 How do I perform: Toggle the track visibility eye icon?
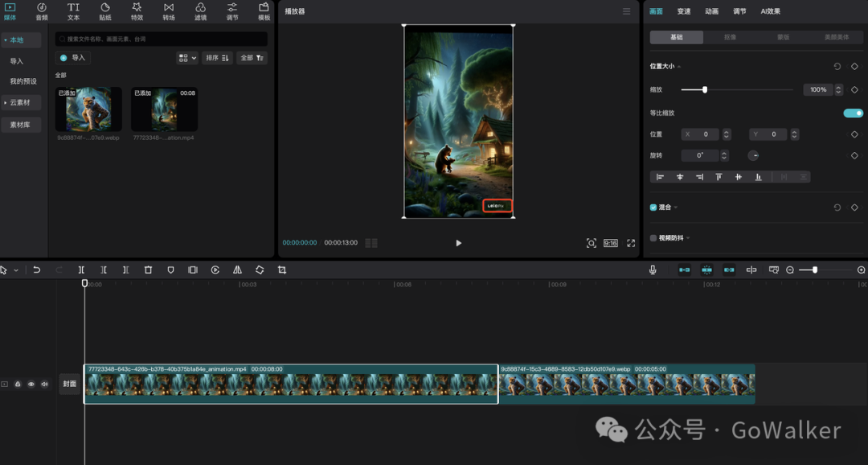pyautogui.click(x=31, y=385)
